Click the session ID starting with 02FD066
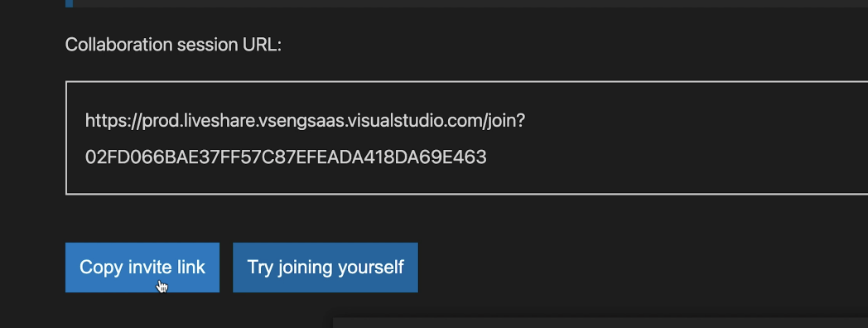868x328 pixels. click(x=286, y=157)
